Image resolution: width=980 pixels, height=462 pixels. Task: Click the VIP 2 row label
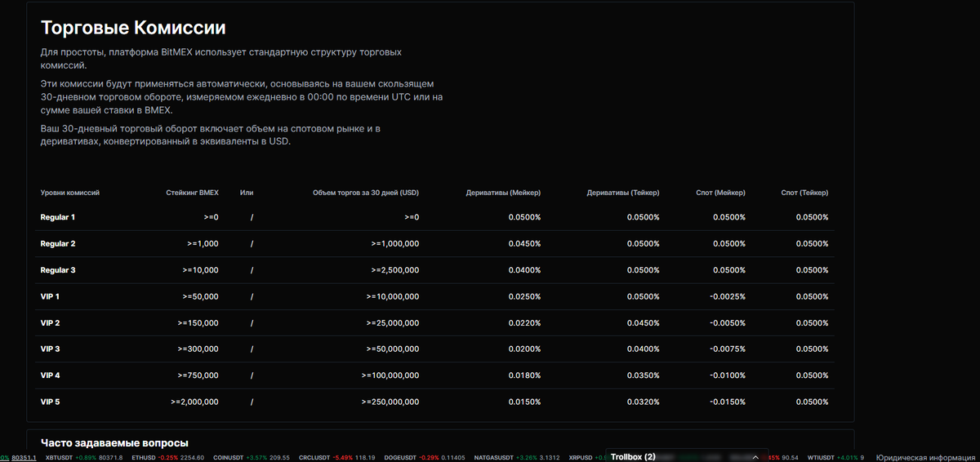click(51, 322)
